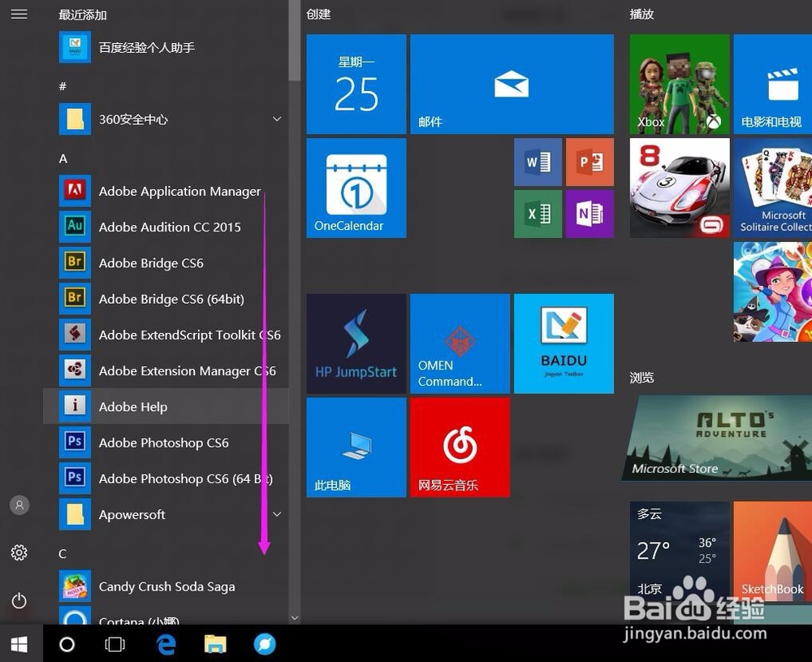Launch Microsoft Edge from taskbar

click(x=166, y=644)
